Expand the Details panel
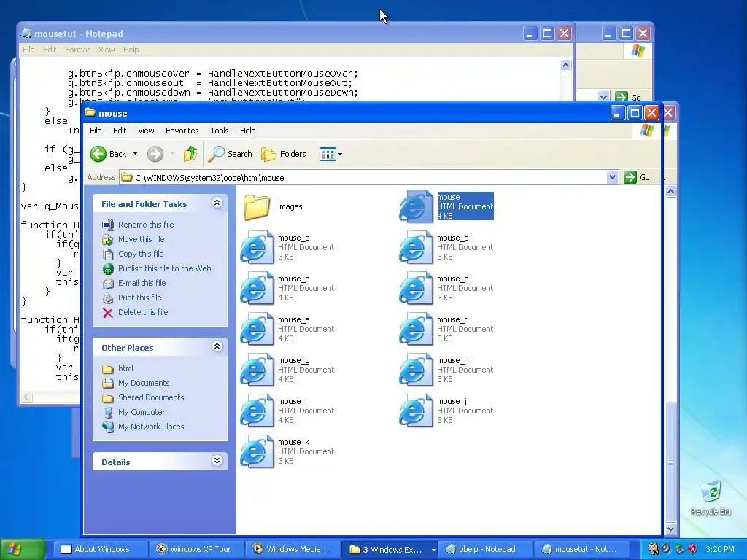 (217, 461)
